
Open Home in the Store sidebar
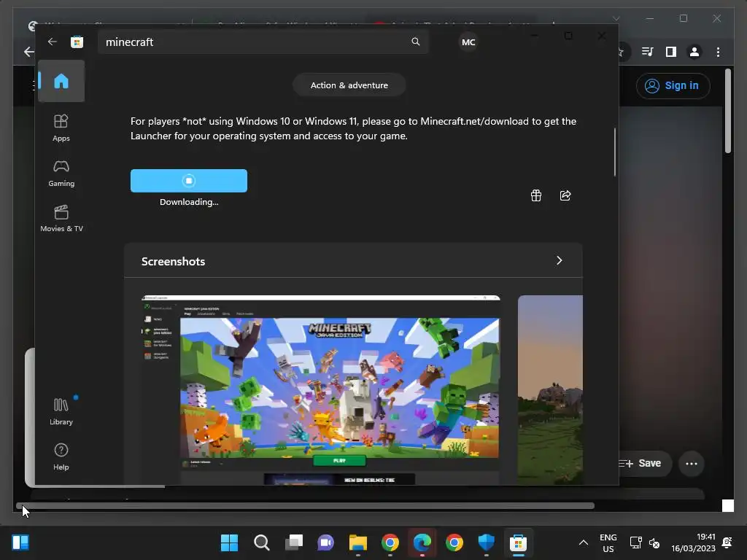[x=61, y=81]
